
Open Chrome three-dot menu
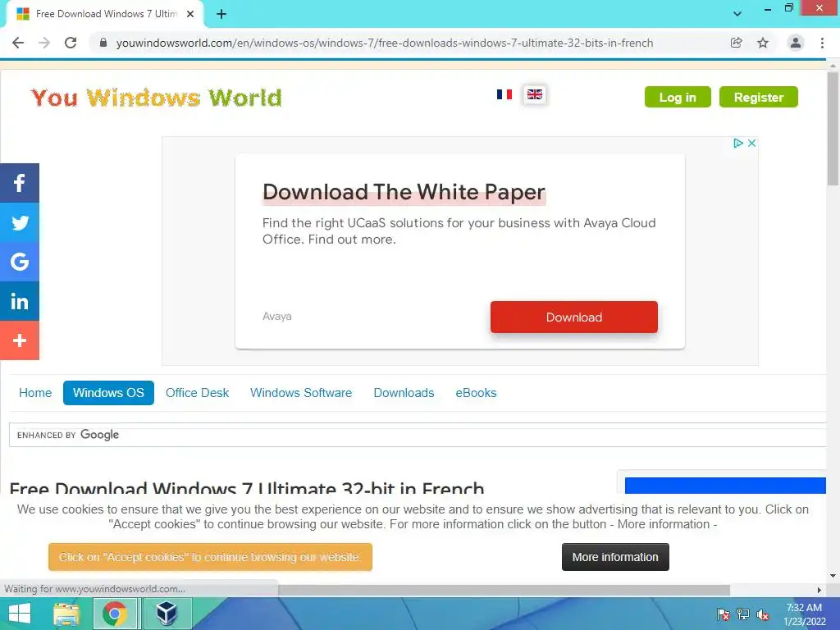pos(822,43)
